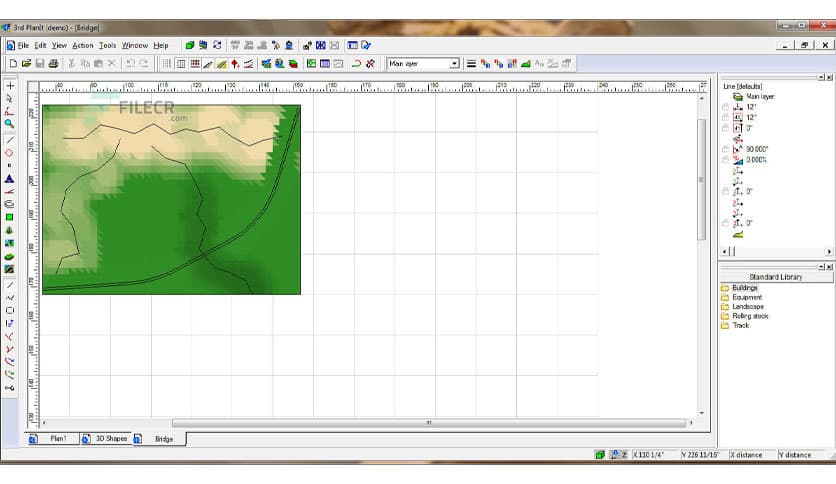
Task: Click the 90.000° angle value
Action: click(x=757, y=149)
